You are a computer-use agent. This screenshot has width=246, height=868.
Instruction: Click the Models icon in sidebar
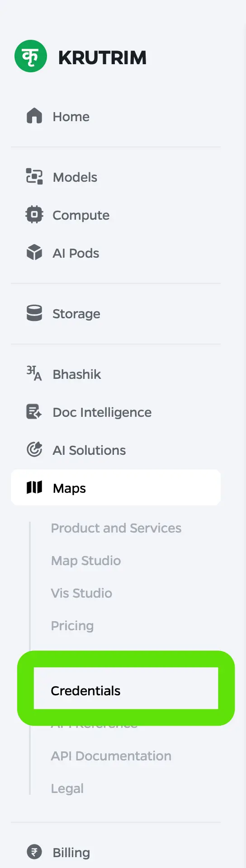click(x=34, y=177)
